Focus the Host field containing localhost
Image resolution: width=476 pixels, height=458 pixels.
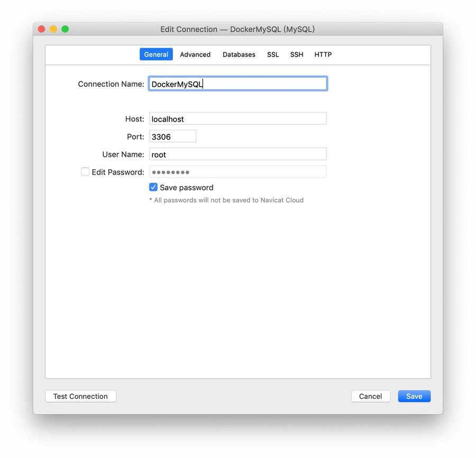pyautogui.click(x=238, y=119)
